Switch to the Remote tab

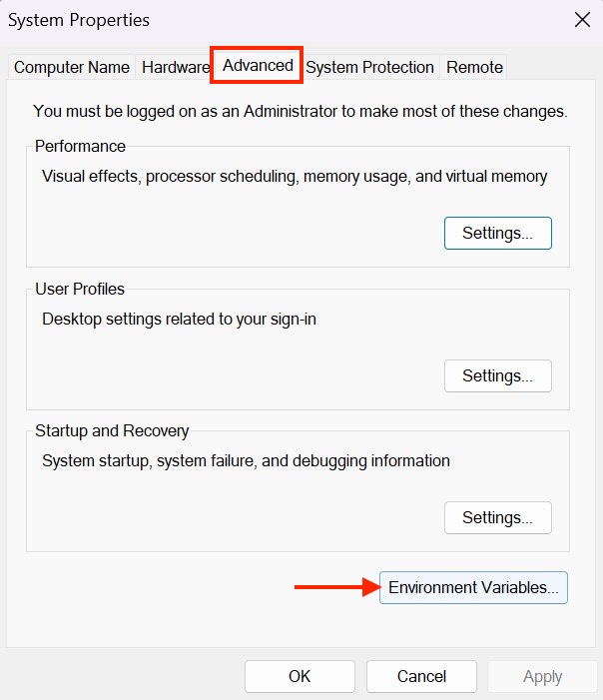pos(474,68)
